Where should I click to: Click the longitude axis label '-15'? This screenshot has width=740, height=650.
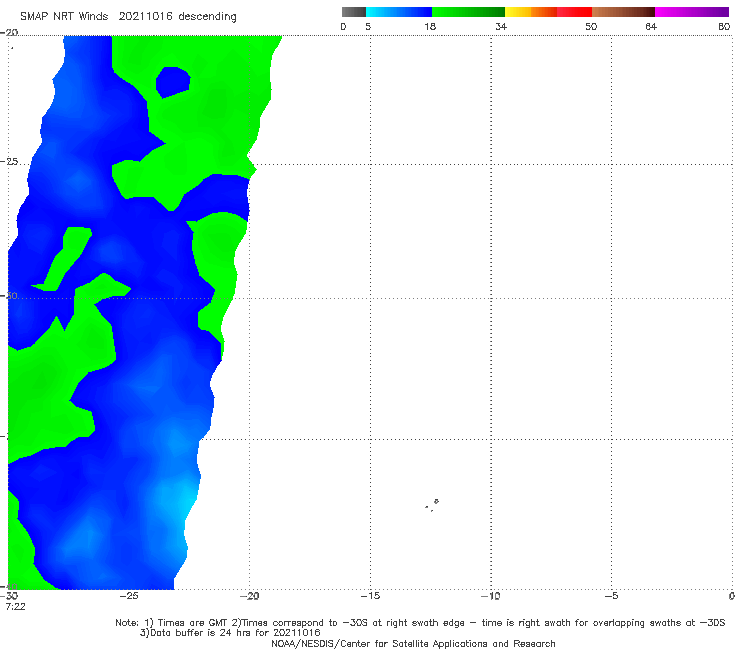370,596
